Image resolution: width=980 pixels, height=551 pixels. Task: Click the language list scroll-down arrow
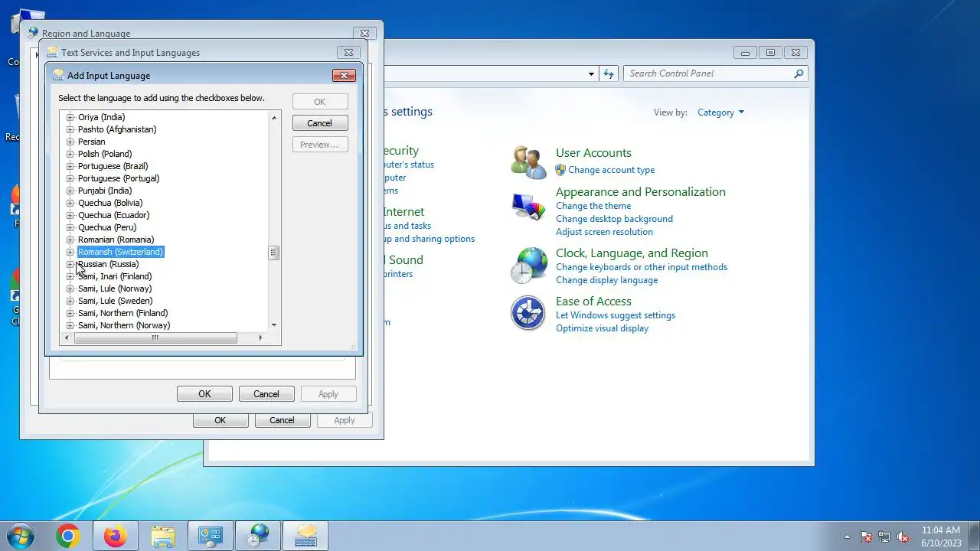point(274,325)
